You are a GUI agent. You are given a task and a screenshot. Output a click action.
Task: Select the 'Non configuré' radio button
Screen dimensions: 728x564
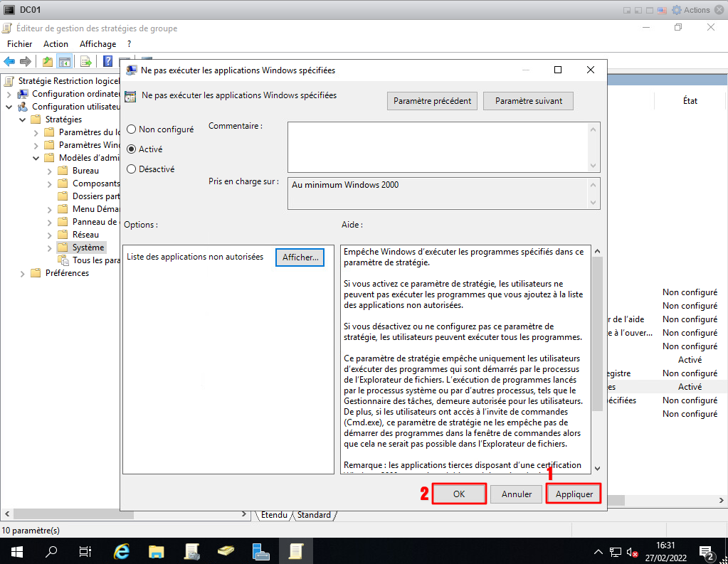pos(131,129)
